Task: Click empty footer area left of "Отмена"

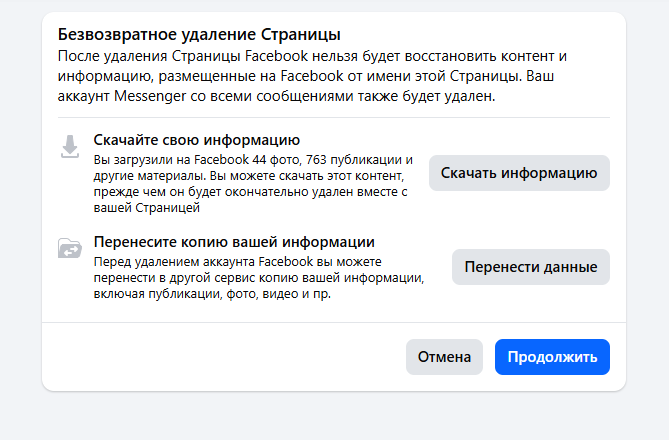Action: (220, 357)
